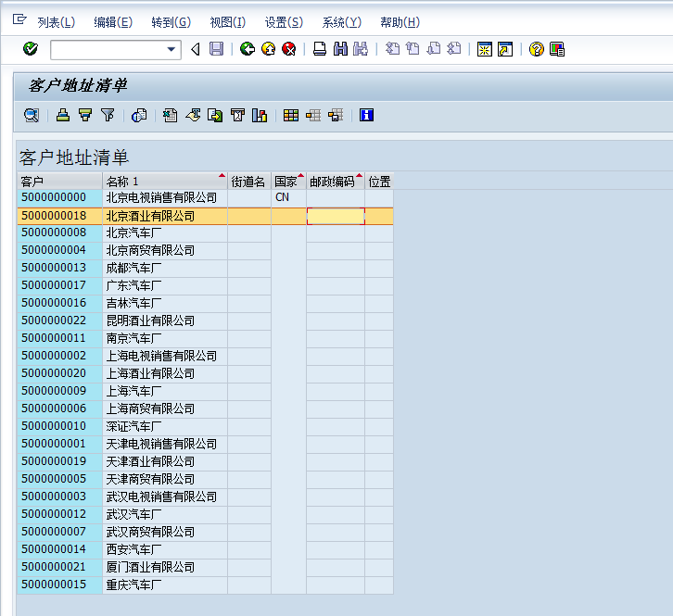Click the Select Layout icon
Image resolution: width=673 pixels, height=616 pixels.
(x=313, y=116)
